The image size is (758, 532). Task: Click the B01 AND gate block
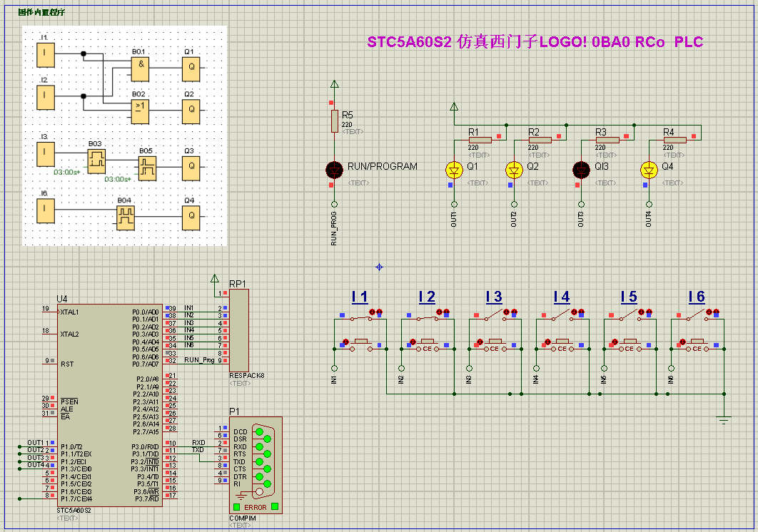(140, 68)
